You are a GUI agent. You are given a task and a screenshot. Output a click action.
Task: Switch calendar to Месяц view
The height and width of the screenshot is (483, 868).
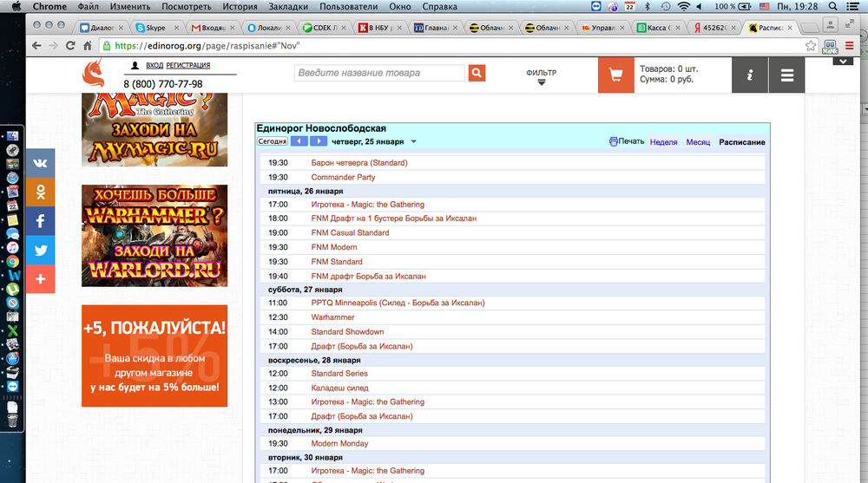click(x=698, y=142)
